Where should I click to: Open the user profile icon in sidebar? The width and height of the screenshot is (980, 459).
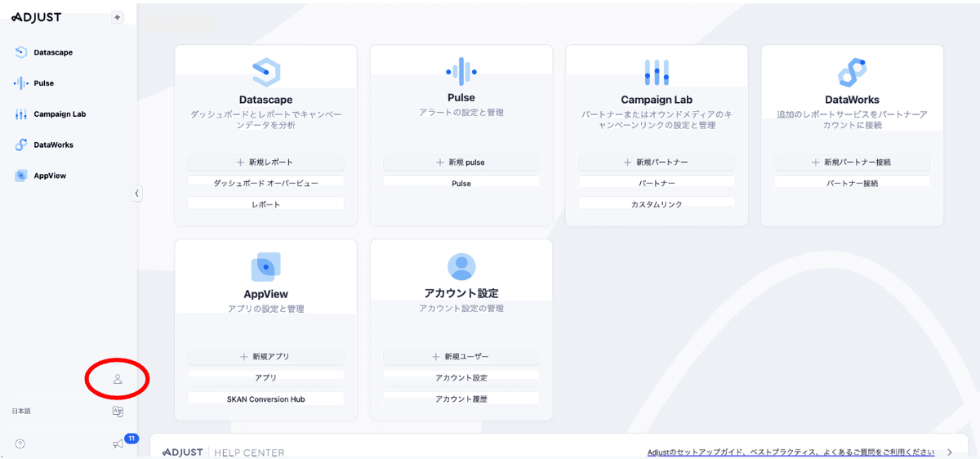pyautogui.click(x=118, y=379)
